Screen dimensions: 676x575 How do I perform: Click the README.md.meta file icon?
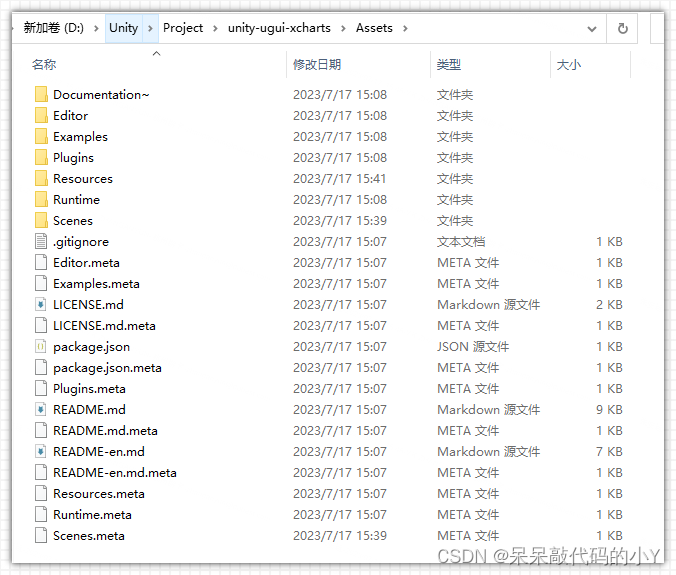click(41, 431)
